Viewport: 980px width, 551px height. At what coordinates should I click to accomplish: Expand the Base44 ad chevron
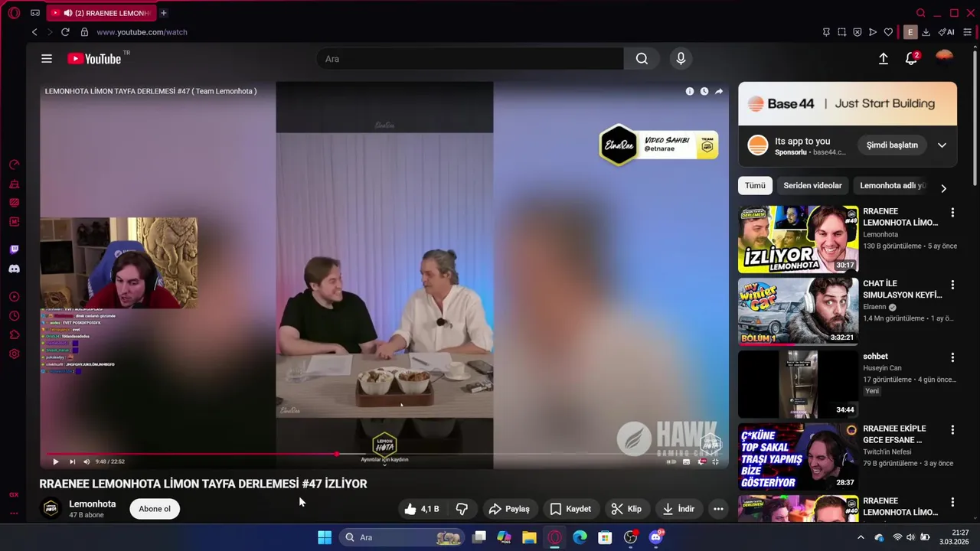(x=942, y=145)
